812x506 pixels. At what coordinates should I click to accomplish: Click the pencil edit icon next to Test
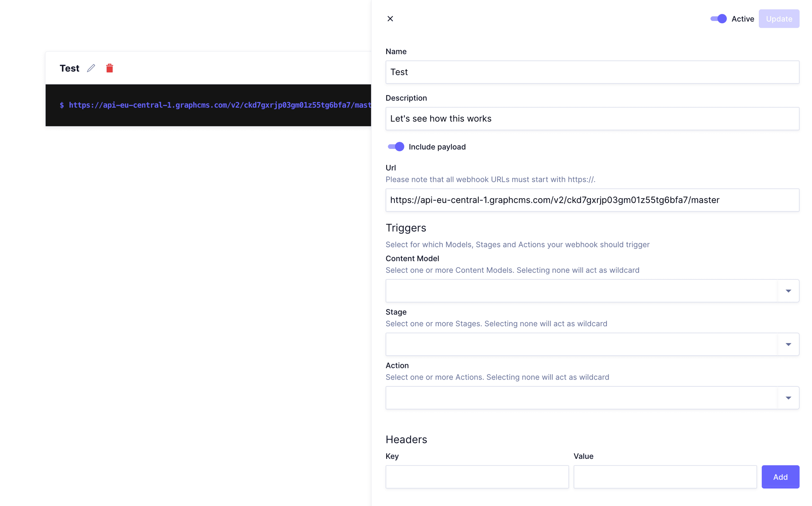pyautogui.click(x=91, y=68)
